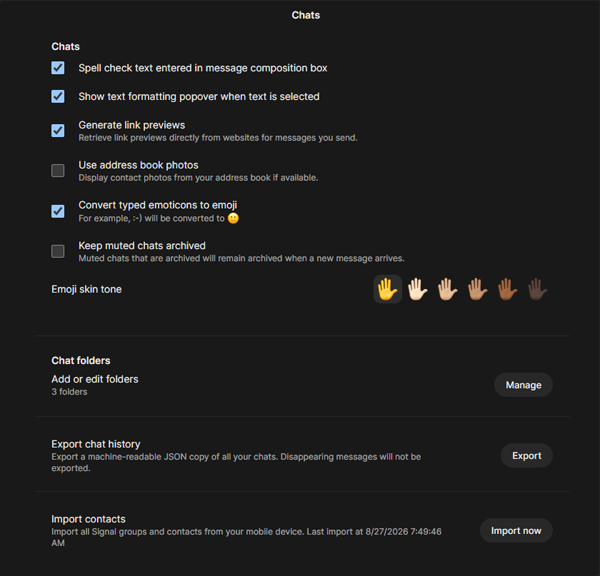Export chat history as JSON
Image resolution: width=600 pixels, height=576 pixels.
coord(527,455)
